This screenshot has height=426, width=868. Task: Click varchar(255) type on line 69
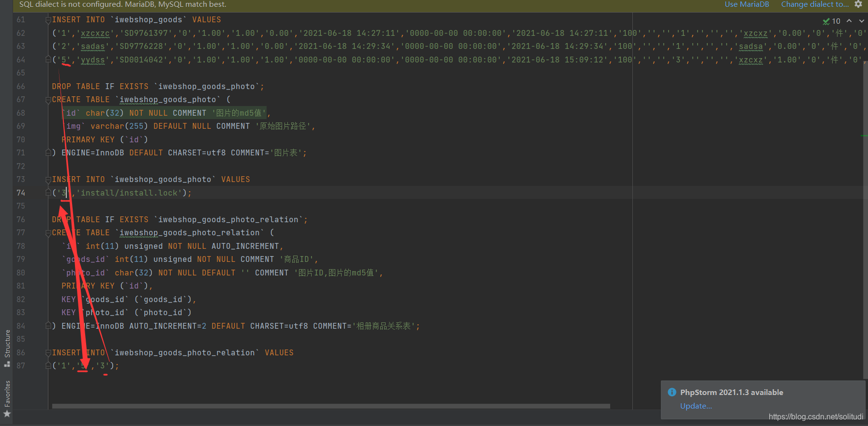(120, 126)
